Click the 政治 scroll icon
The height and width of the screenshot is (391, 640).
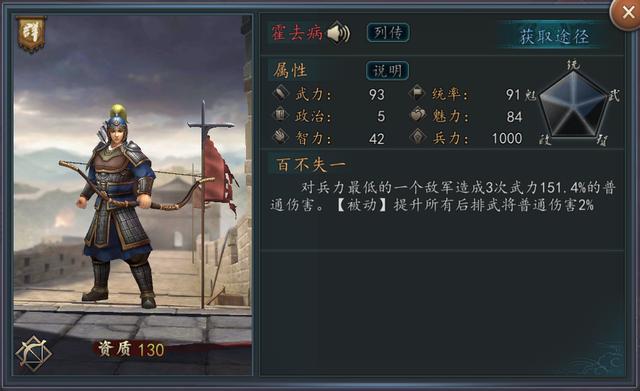(x=280, y=116)
